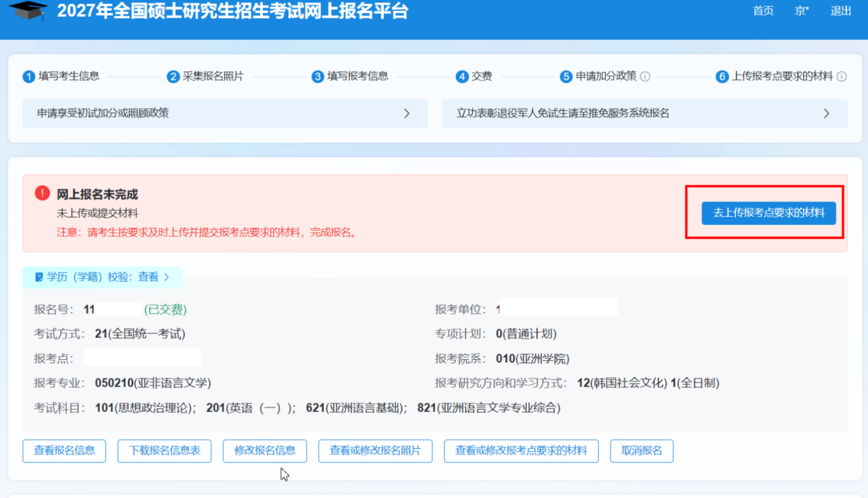This screenshot has height=498, width=868.
Task: Click the 0(普通计划) value
Action: point(526,334)
